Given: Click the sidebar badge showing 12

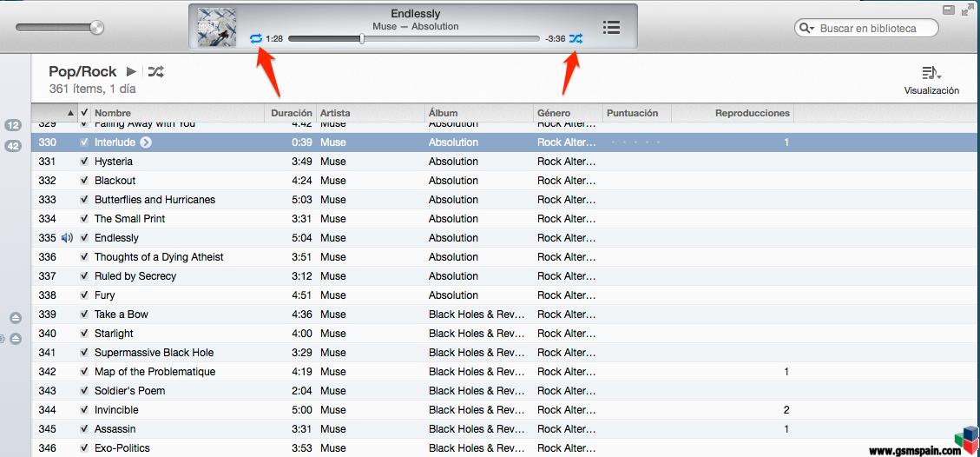Looking at the screenshot, I should coord(13,125).
